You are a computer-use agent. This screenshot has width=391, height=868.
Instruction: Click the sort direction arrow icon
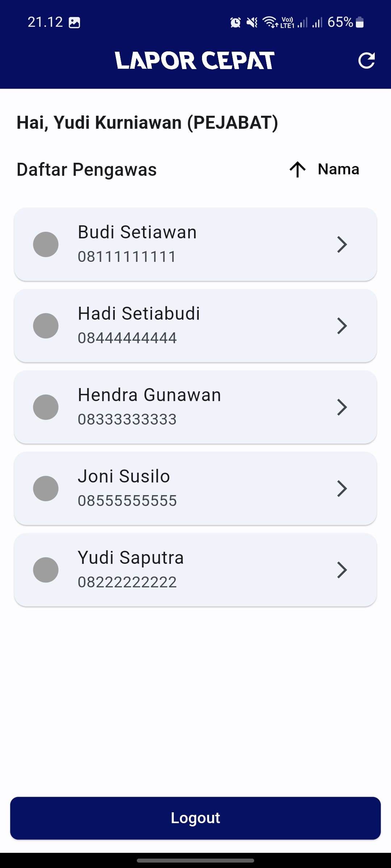298,169
